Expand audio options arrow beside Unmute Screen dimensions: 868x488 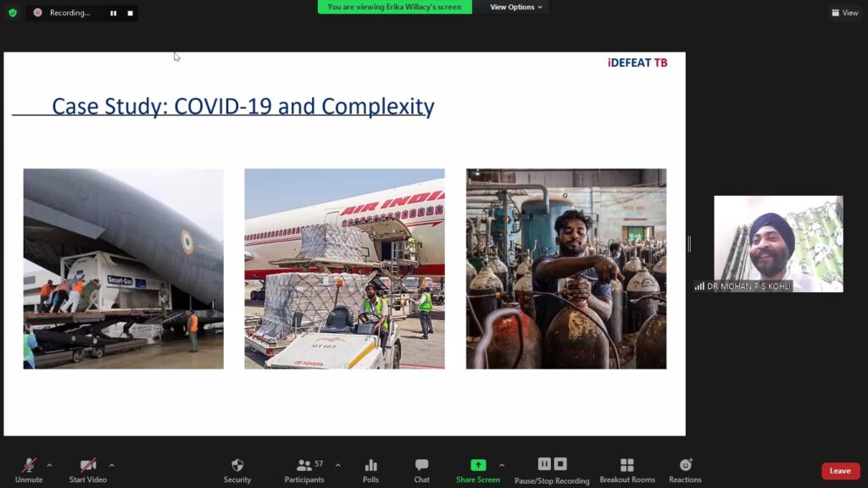coord(49,465)
